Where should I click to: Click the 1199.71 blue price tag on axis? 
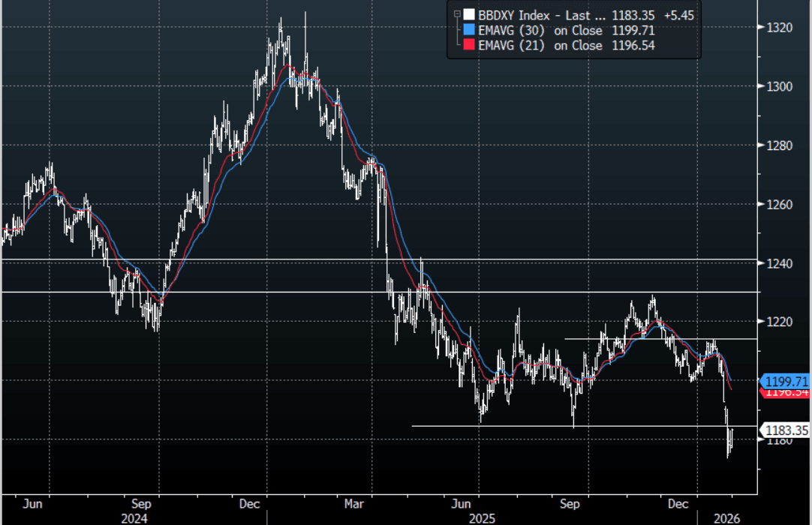point(786,381)
